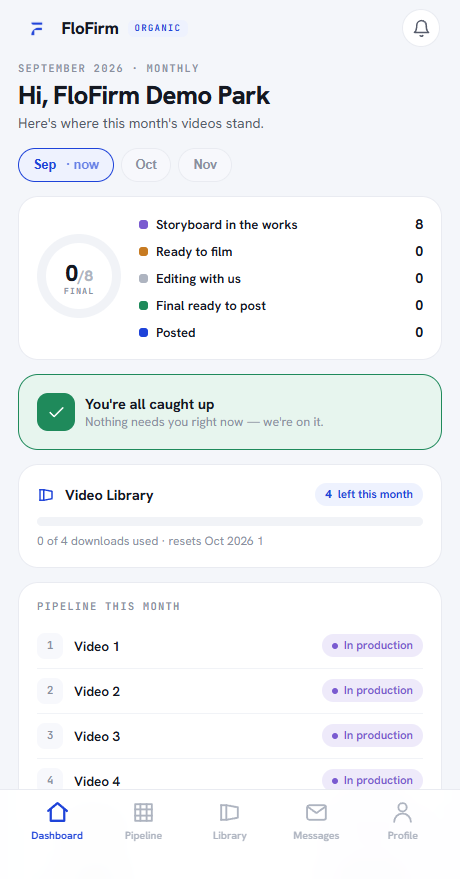This screenshot has width=460, height=879.
Task: Click the 'PIPELINE THIS MONTH' header
Action: pyautogui.click(x=109, y=606)
